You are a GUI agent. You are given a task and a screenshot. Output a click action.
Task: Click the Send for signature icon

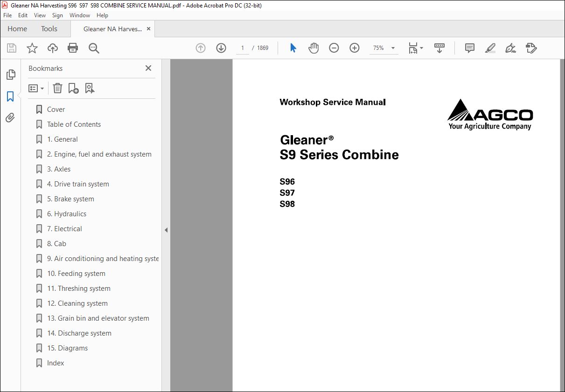click(x=531, y=48)
